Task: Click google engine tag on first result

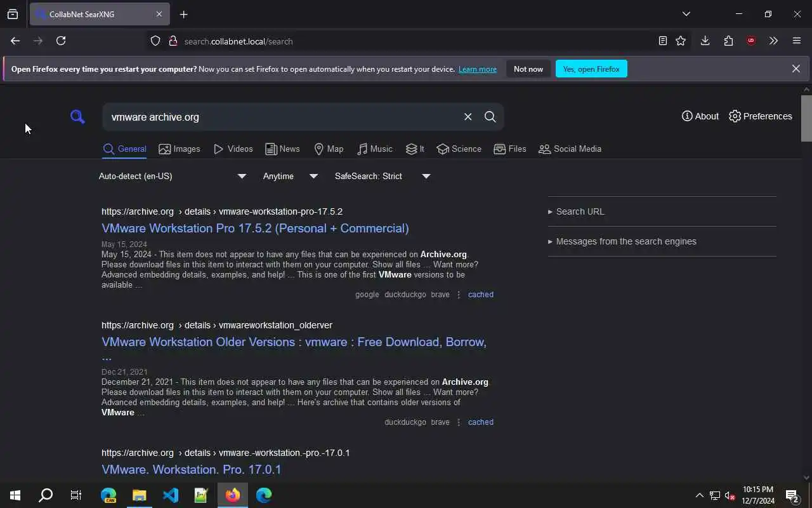Action: 367,295
